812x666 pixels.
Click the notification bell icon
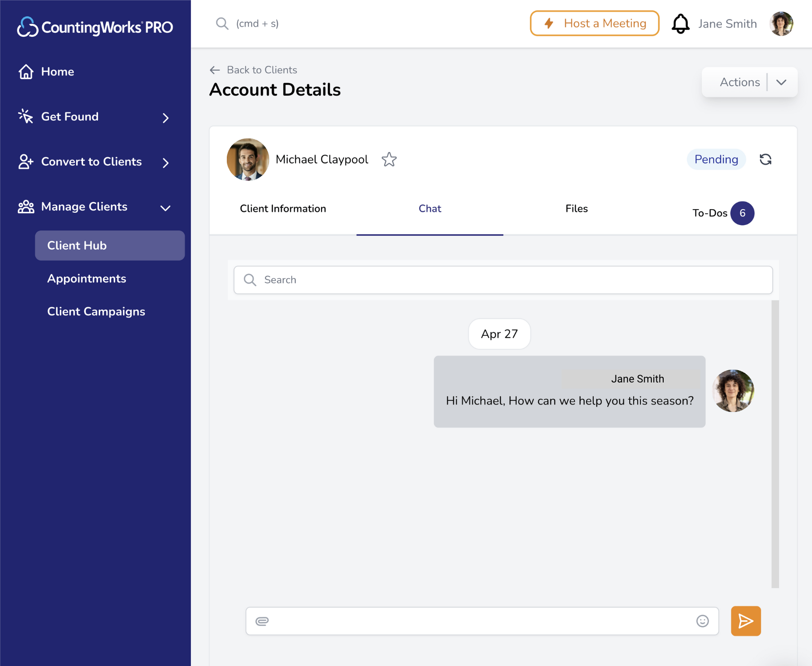click(x=680, y=24)
